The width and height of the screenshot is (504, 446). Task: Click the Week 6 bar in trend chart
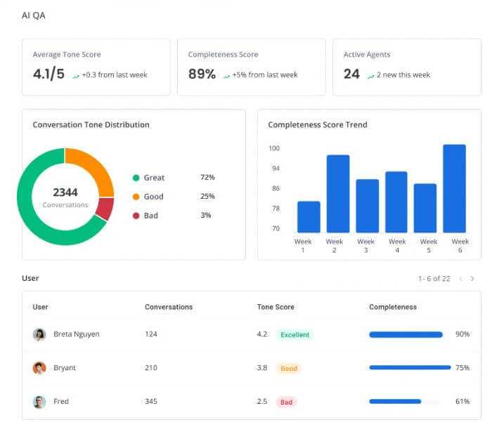[455, 188]
